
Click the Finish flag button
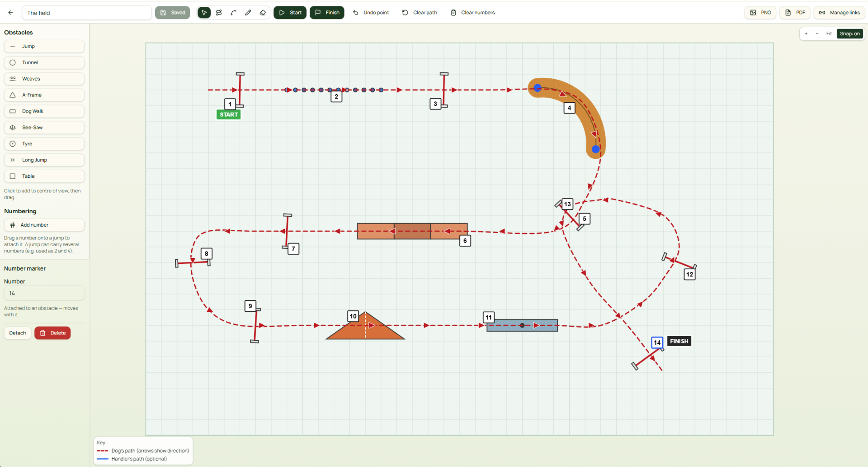pyautogui.click(x=327, y=13)
